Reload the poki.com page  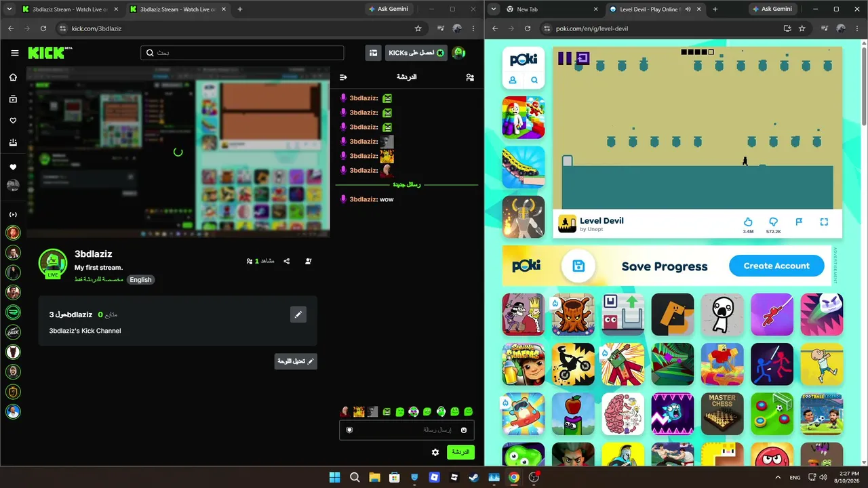pyautogui.click(x=528, y=28)
